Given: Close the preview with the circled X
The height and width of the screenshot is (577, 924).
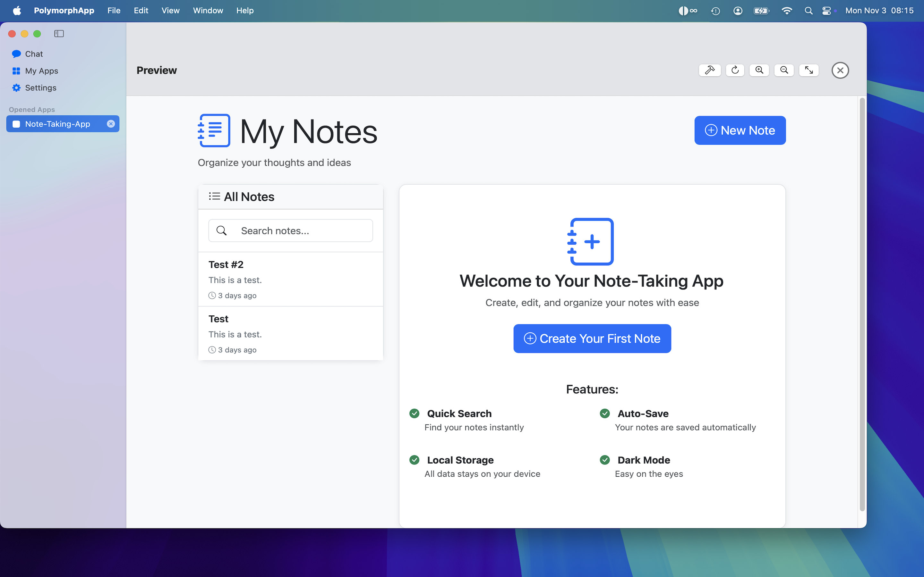Looking at the screenshot, I should (840, 70).
